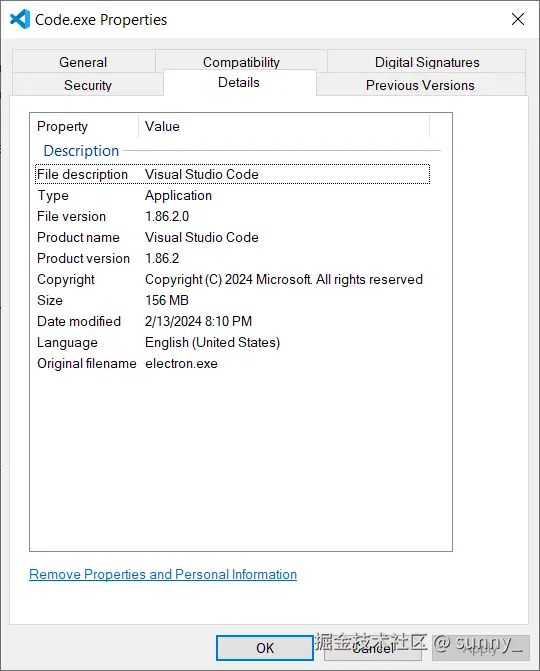Select the File description row
The image size is (540, 671).
232,174
